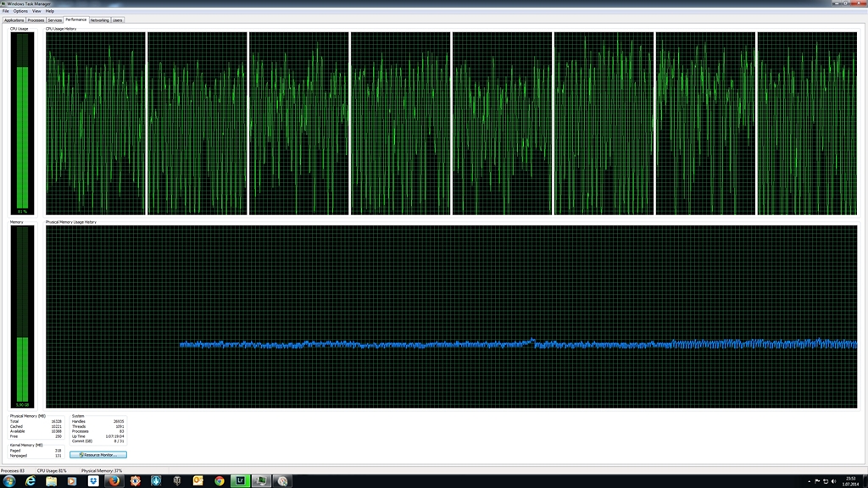Open the View menu

coord(36,11)
